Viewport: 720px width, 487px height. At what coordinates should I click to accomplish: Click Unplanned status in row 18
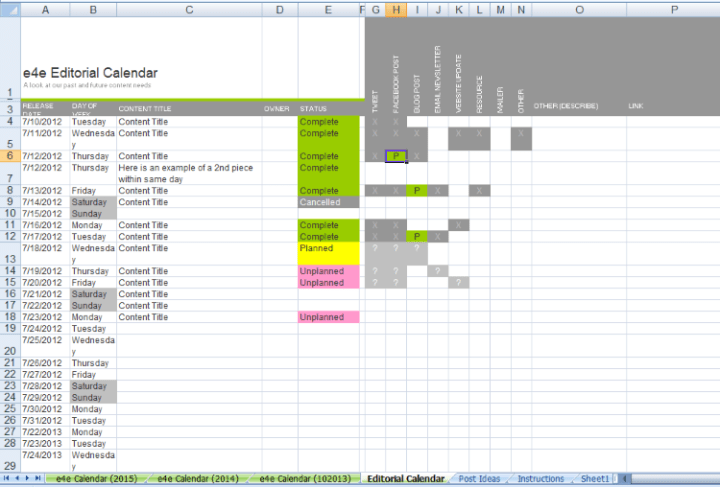pyautogui.click(x=329, y=317)
